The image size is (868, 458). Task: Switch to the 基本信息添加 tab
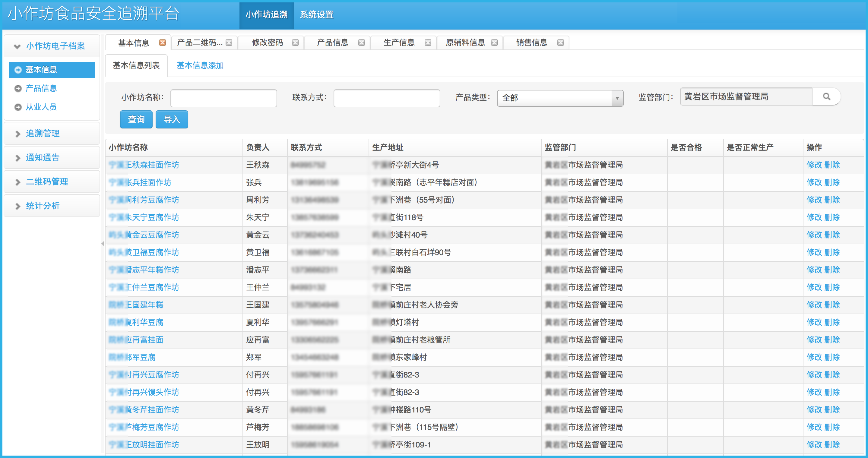pos(200,65)
